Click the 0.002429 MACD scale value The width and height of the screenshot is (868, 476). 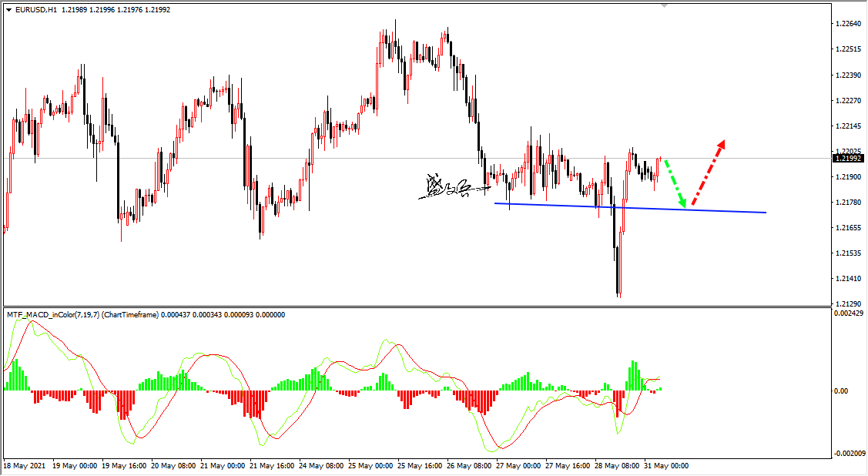pyautogui.click(x=850, y=313)
